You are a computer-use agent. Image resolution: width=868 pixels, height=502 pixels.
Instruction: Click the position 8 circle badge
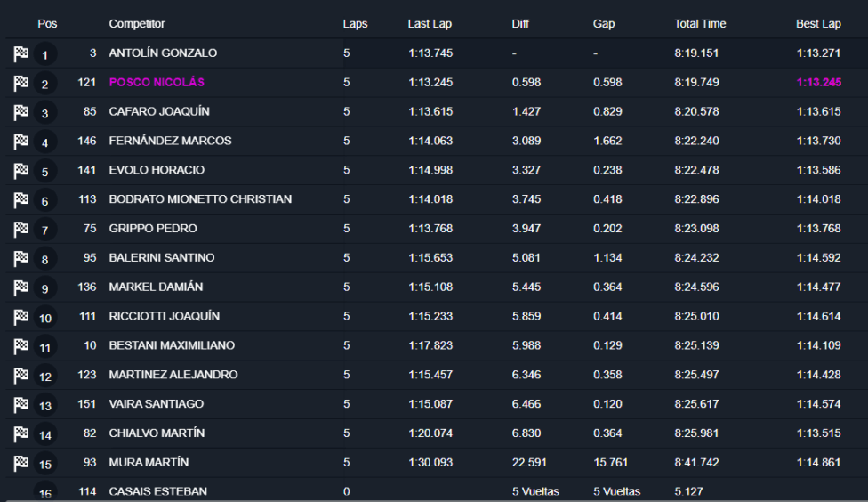(45, 260)
